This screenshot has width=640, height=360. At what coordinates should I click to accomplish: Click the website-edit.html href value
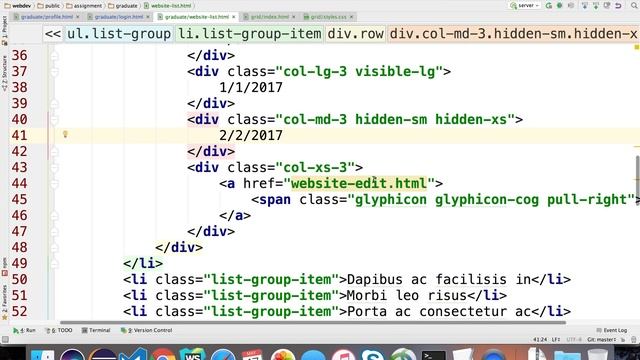coord(359,184)
